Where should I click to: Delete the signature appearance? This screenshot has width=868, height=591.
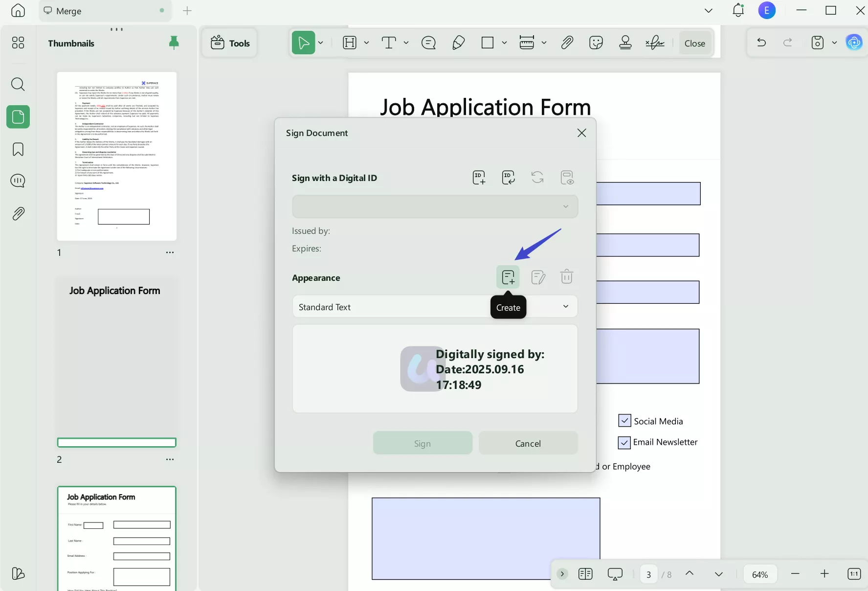[x=567, y=277]
